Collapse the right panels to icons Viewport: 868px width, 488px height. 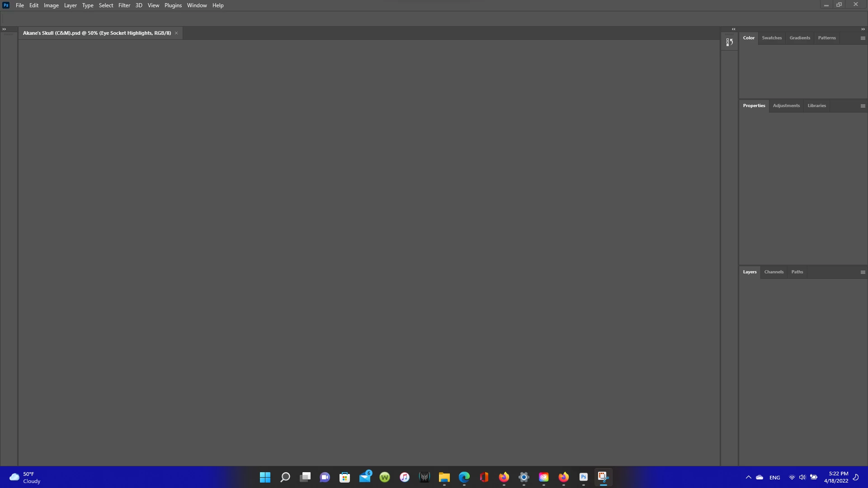point(863,29)
